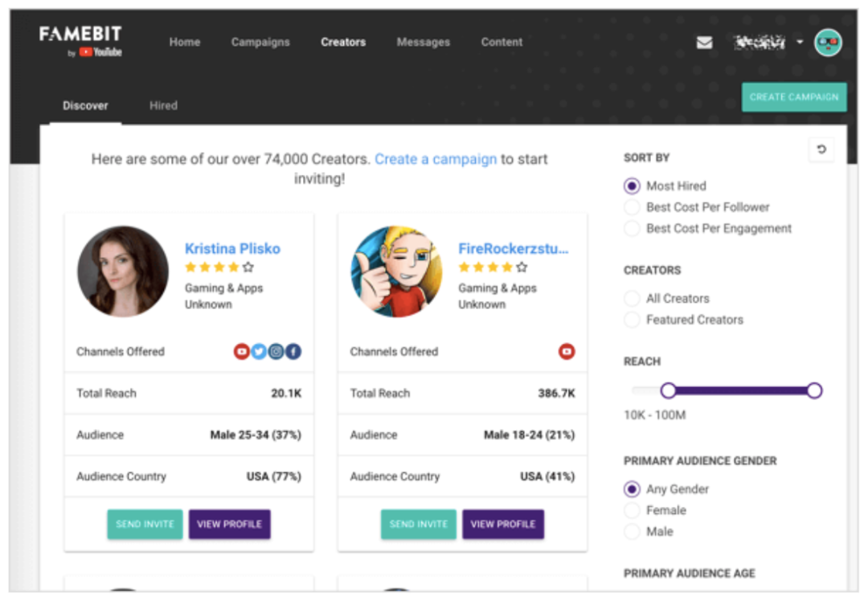Open the Creators menu item
Viewport: 868px width, 600px height.
tap(343, 42)
